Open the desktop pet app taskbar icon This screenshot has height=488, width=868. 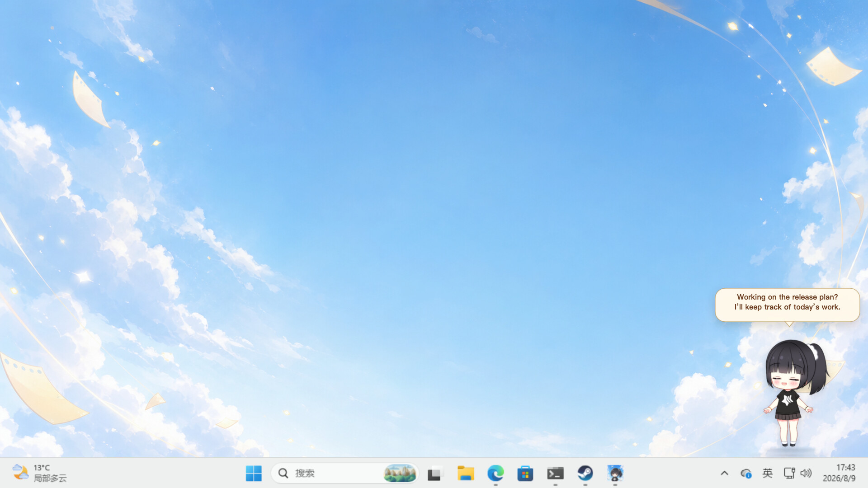point(615,473)
